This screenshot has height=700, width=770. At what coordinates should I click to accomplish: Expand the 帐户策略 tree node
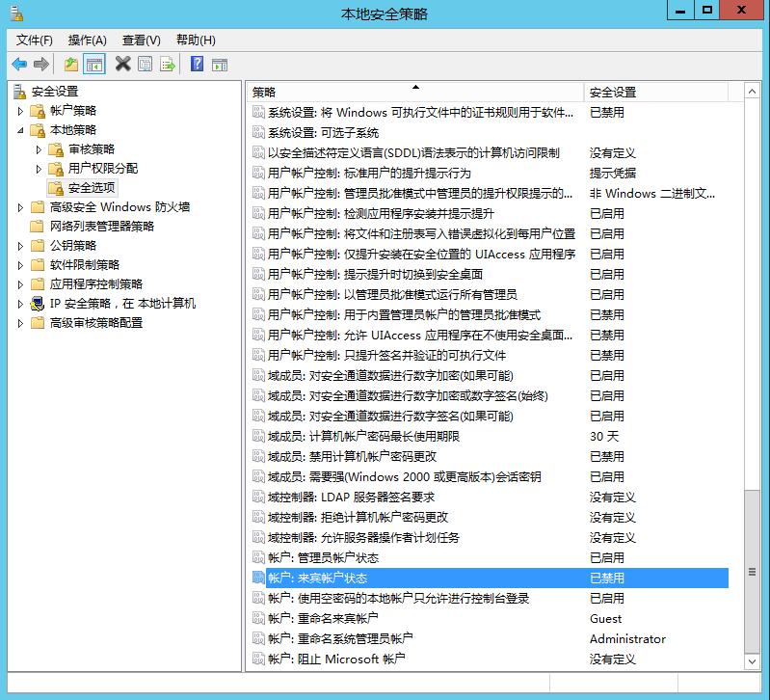point(20,112)
